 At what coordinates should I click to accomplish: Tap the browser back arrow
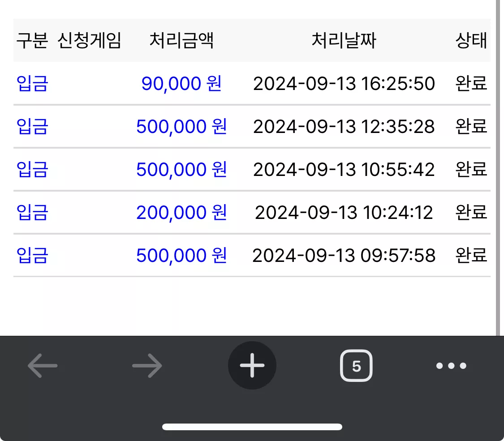[43, 365]
